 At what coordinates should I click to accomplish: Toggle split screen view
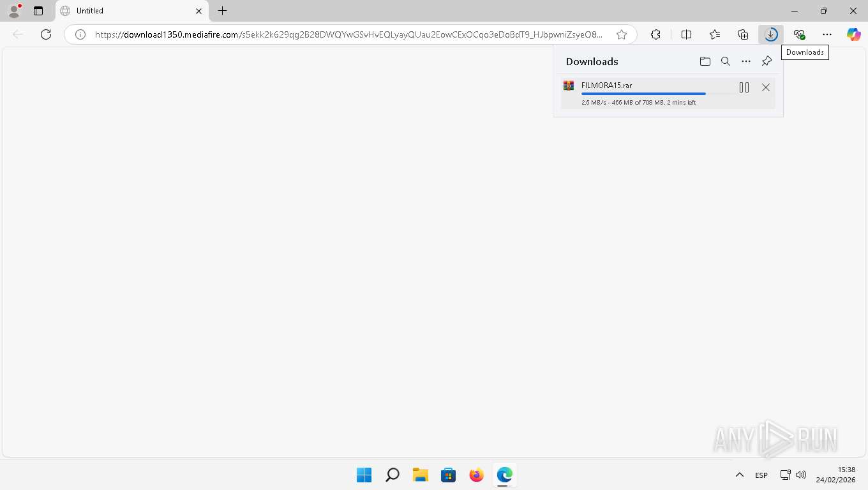[x=686, y=34]
